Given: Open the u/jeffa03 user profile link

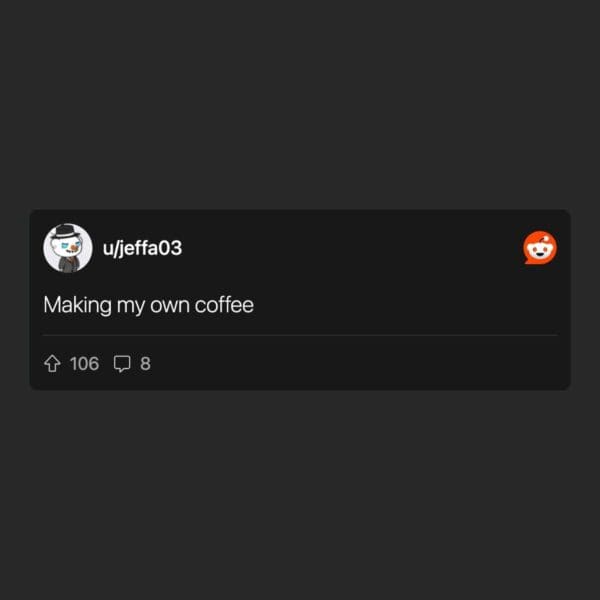Looking at the screenshot, I should (142, 248).
